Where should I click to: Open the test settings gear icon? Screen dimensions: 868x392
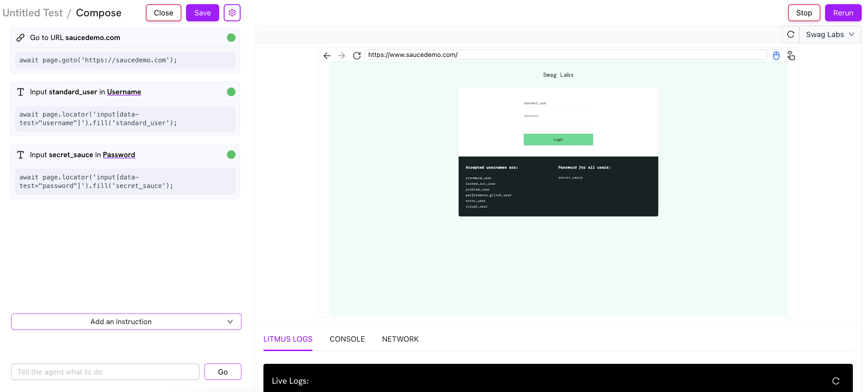[x=232, y=13]
